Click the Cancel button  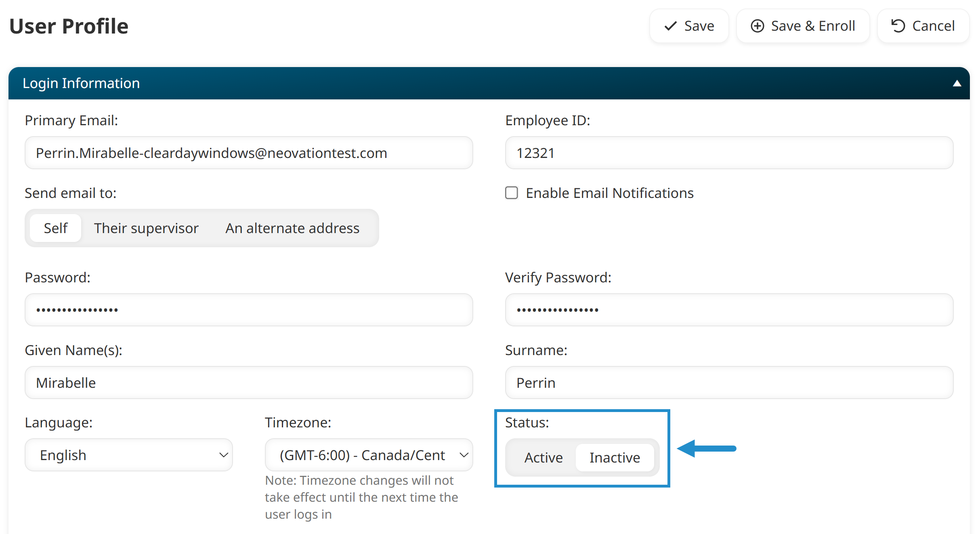coord(923,26)
